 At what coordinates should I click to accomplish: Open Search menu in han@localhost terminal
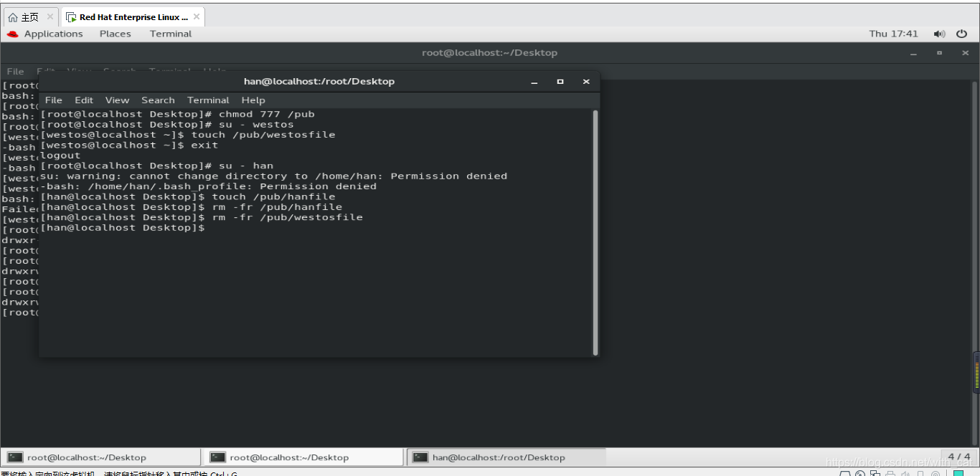[x=158, y=100]
